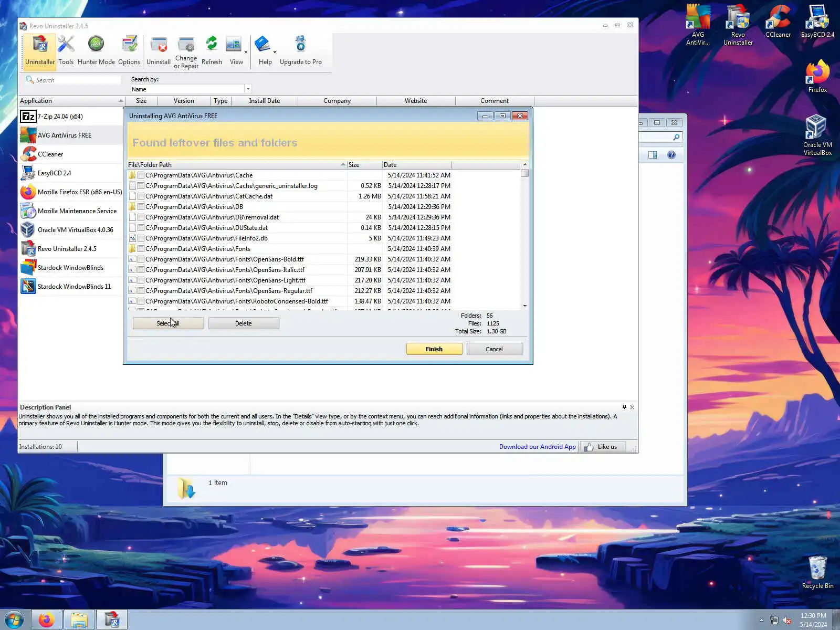Click the Windows Start button
840x630 pixels.
pos(14,620)
